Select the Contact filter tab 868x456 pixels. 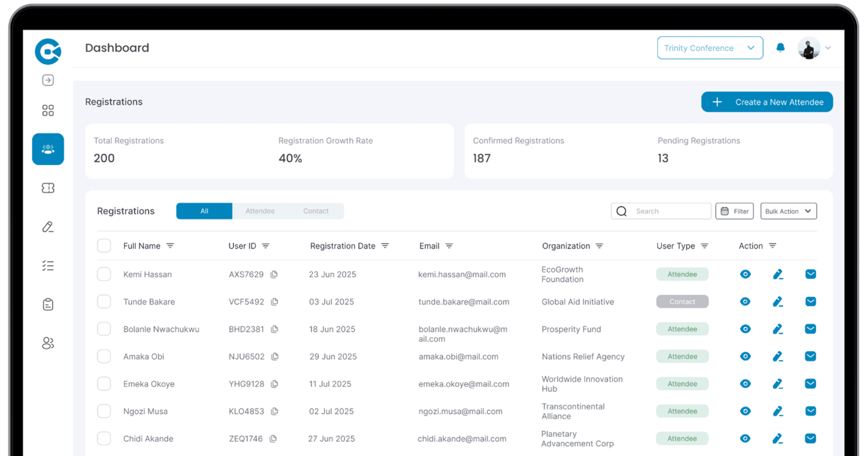point(316,211)
